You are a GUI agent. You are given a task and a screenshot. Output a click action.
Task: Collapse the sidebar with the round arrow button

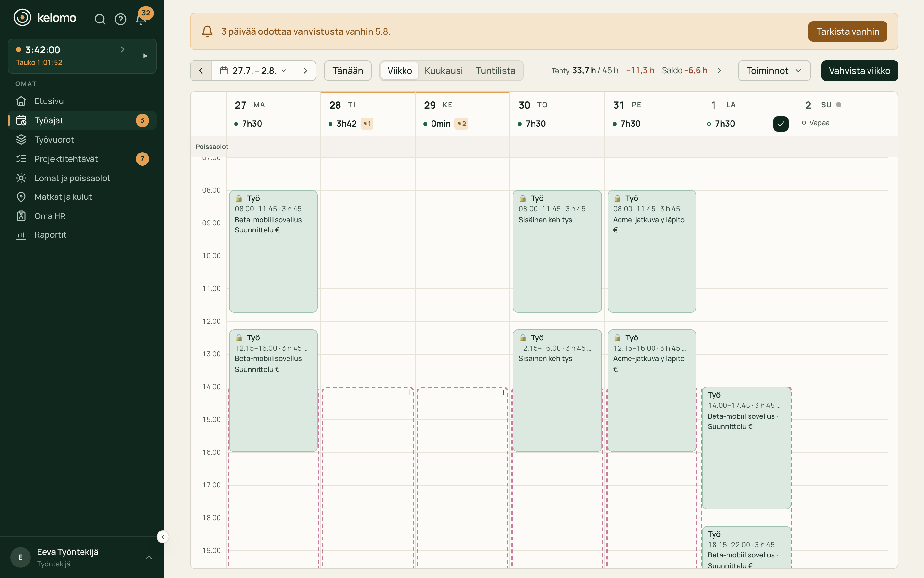(x=163, y=537)
